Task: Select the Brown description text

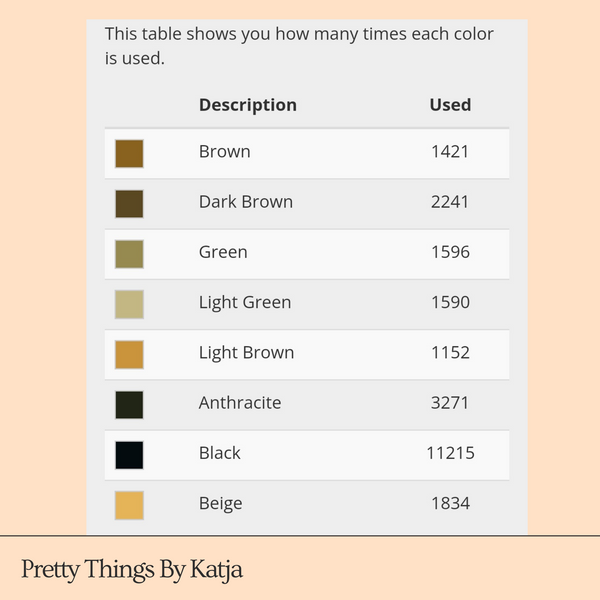Action: (x=224, y=152)
